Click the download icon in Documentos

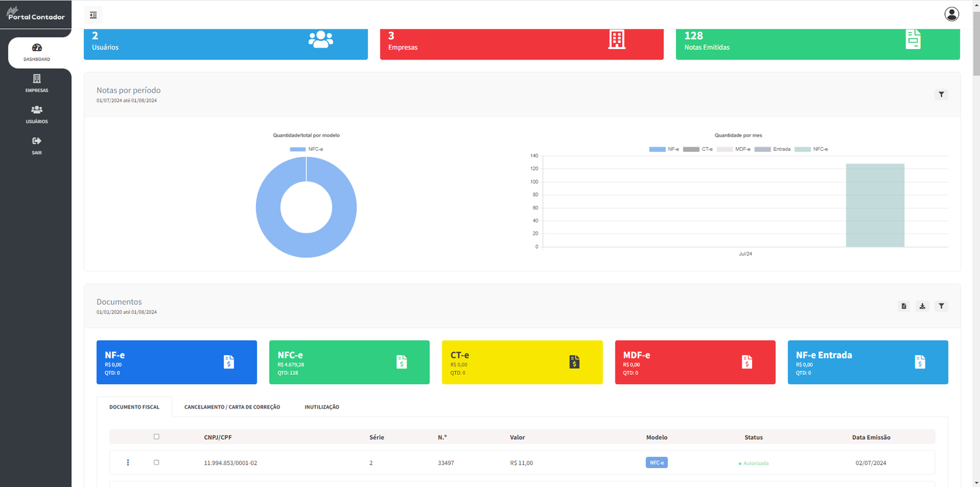click(x=922, y=306)
